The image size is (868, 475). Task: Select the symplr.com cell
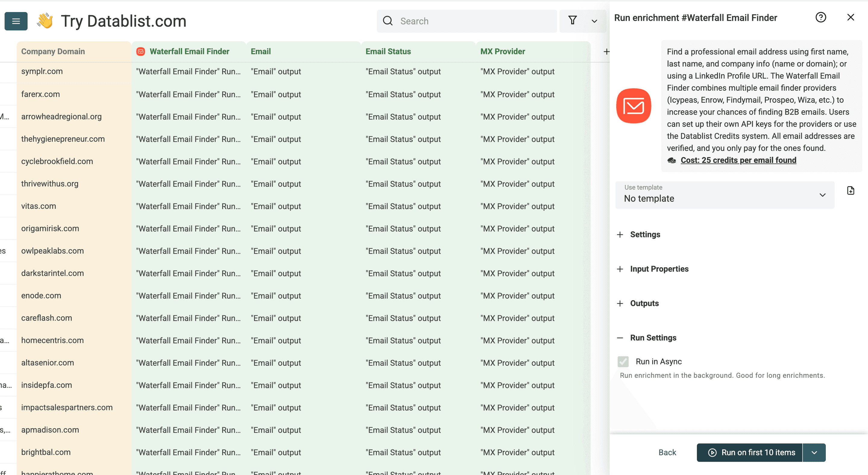[x=74, y=71]
